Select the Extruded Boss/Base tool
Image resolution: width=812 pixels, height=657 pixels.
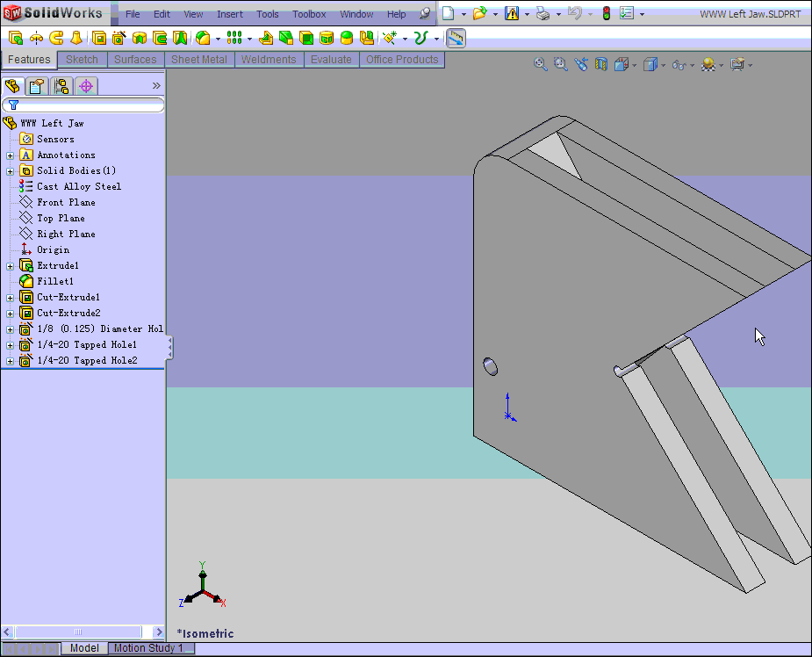point(16,38)
